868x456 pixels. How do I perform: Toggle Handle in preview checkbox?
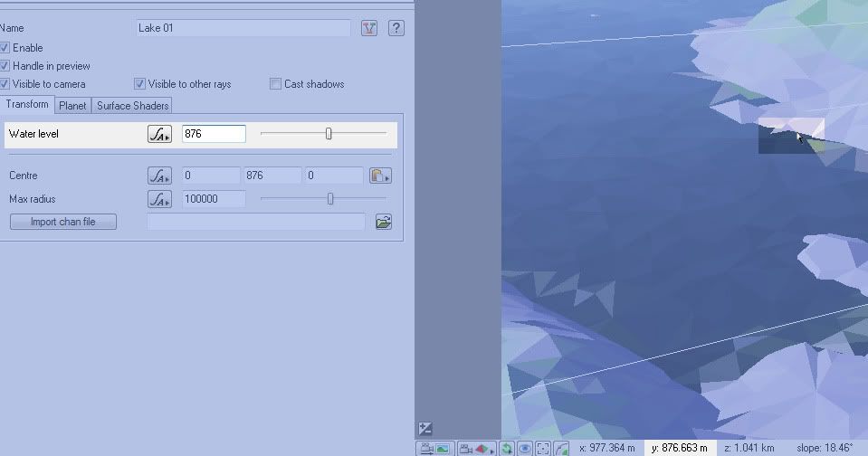pos(5,66)
